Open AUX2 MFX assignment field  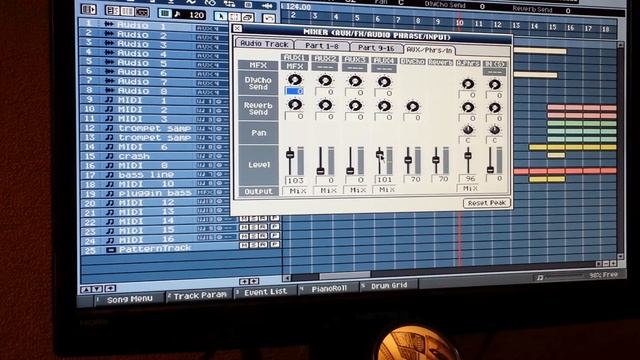click(x=325, y=67)
